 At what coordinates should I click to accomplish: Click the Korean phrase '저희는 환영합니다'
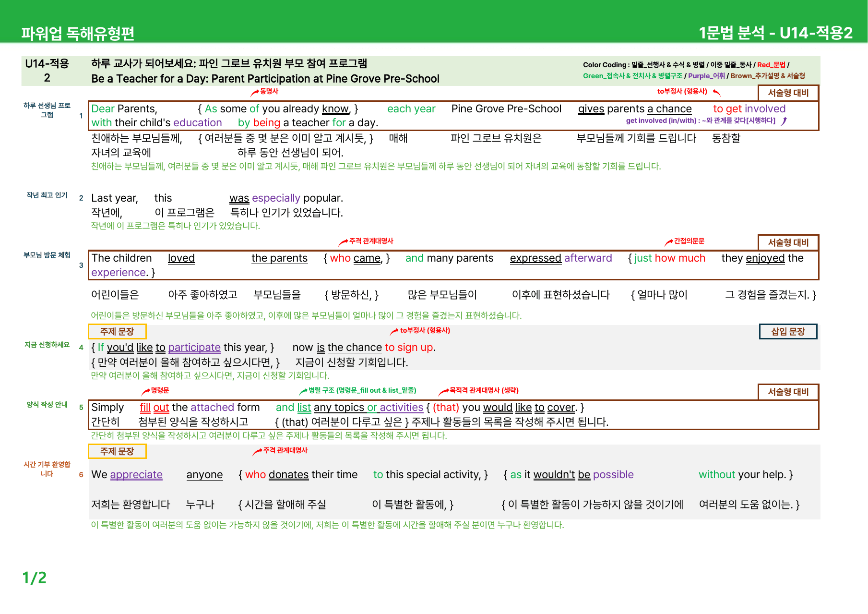coord(131,505)
